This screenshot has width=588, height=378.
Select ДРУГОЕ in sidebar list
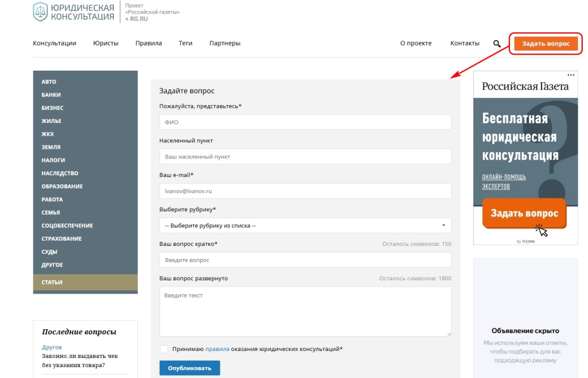pos(52,265)
